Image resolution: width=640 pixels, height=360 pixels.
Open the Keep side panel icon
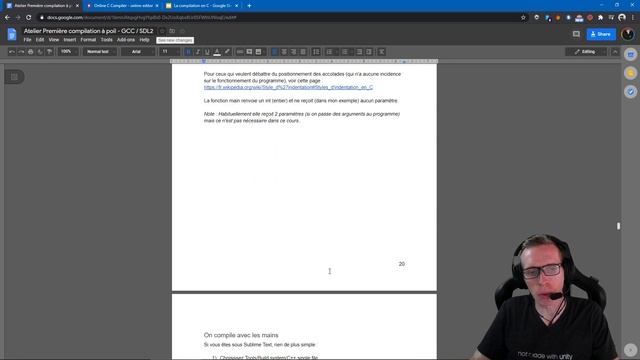631,73
